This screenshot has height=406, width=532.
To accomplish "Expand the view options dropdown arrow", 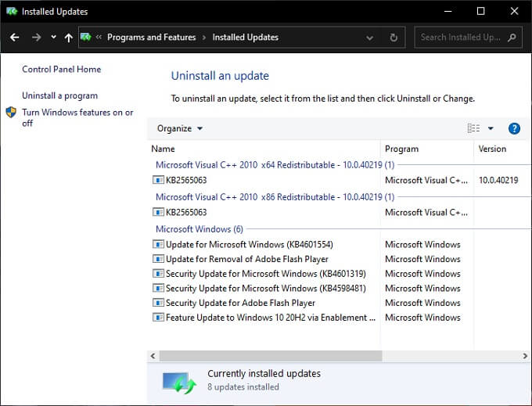I will pos(491,128).
